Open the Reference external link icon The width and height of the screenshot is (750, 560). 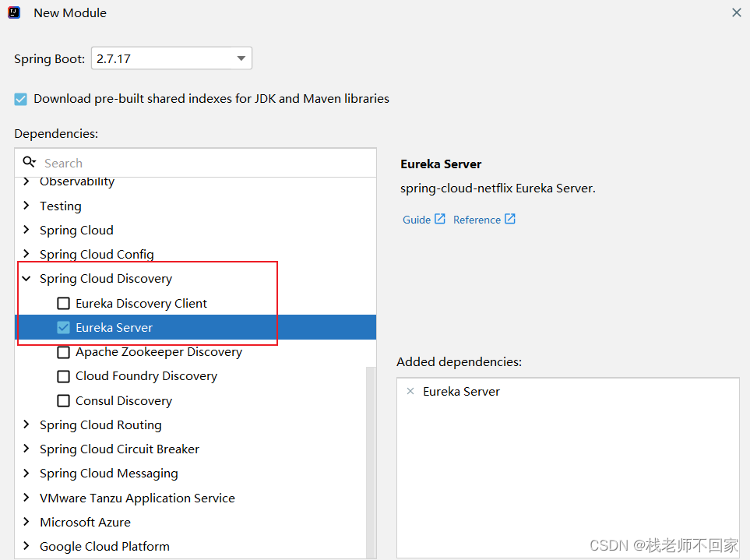click(x=510, y=219)
